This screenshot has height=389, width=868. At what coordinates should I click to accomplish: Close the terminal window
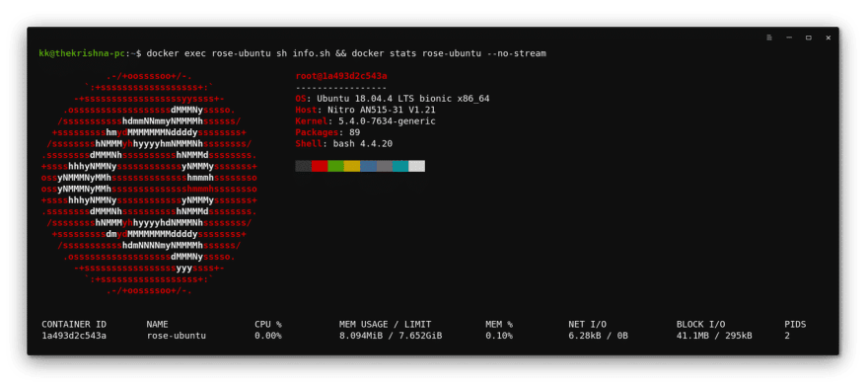[x=829, y=38]
